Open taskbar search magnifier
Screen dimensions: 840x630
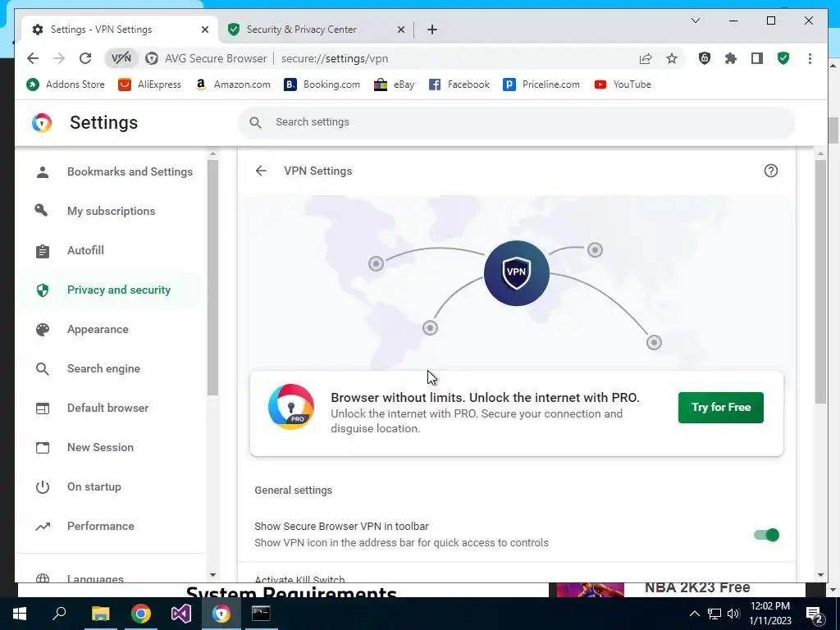point(59,614)
